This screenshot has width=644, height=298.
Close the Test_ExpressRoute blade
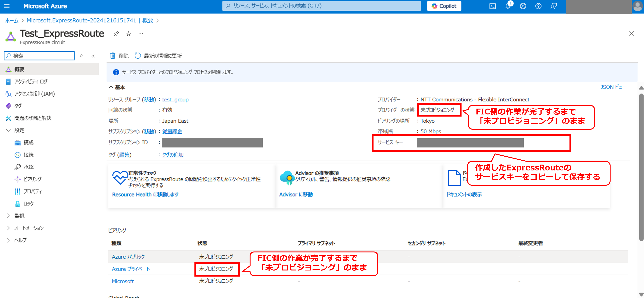click(631, 33)
